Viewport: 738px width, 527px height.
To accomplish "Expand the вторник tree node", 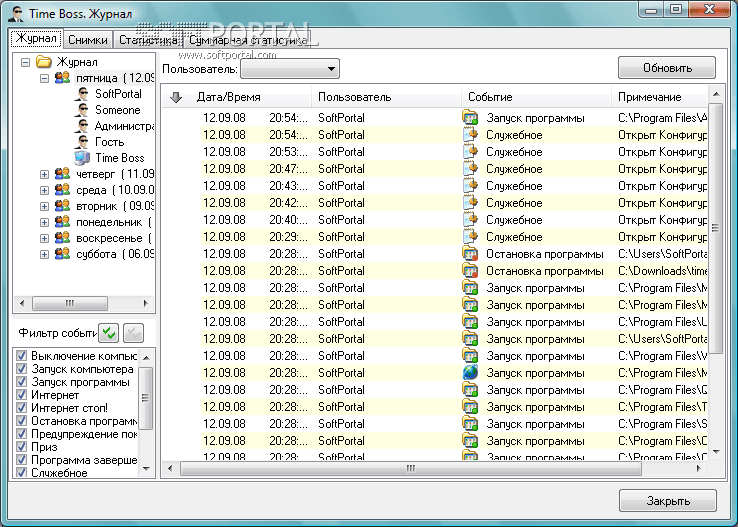I will click(44, 207).
